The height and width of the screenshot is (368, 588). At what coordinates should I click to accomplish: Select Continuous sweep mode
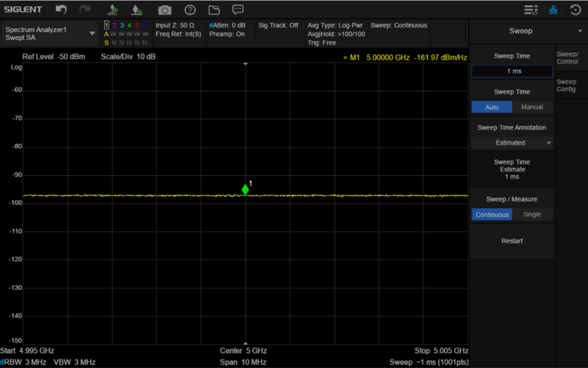492,214
